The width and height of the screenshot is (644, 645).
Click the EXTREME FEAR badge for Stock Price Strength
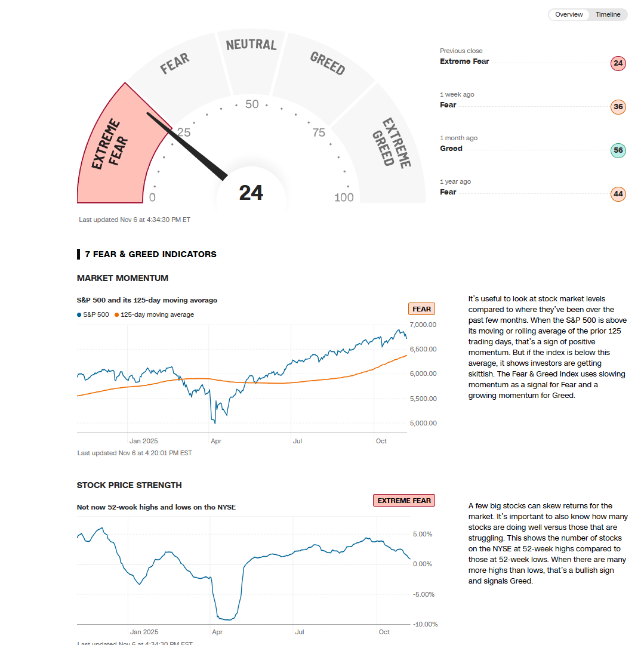[404, 501]
